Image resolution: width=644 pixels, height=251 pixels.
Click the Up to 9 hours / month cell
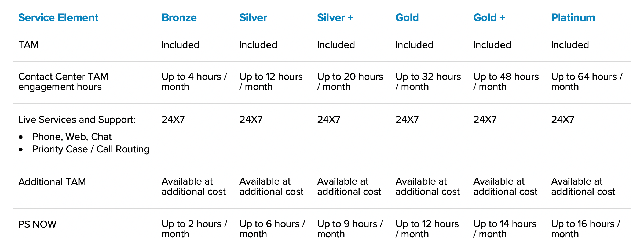[350, 229]
